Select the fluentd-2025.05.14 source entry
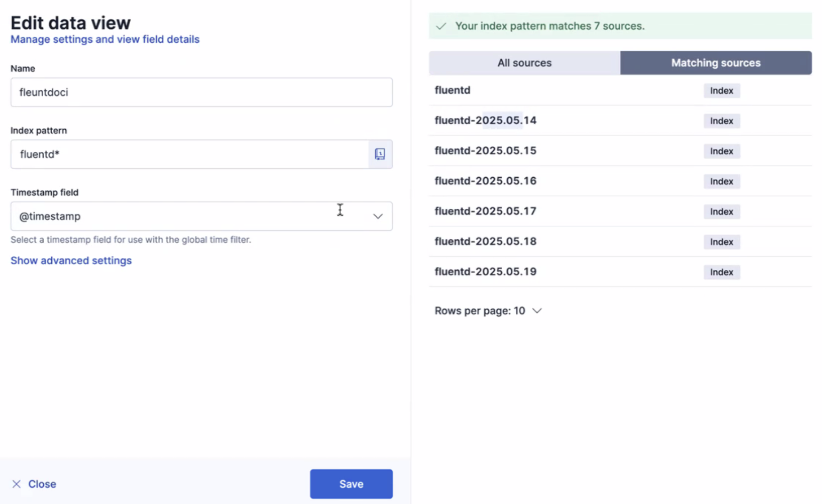The image size is (822, 504). pyautogui.click(x=485, y=120)
